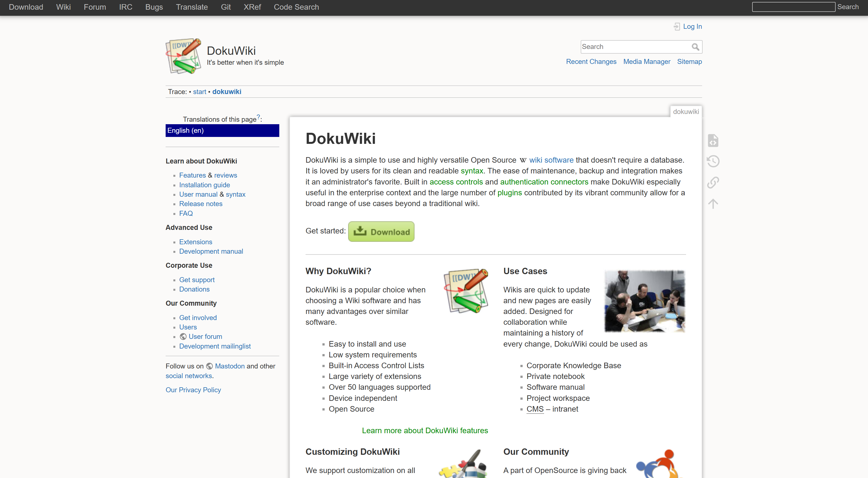Click the globe icon next to User forum
This screenshot has width=868, height=478.
(183, 337)
